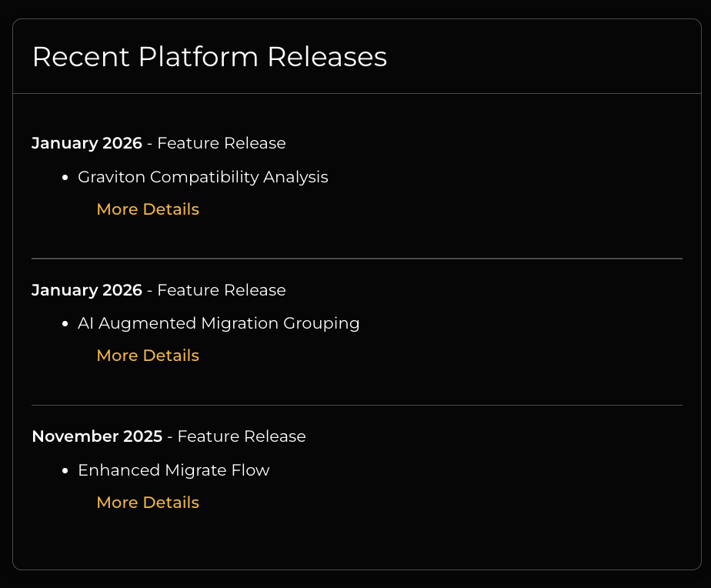Click divider above the November 2025 entry
Image resolution: width=711 pixels, height=588 pixels.
click(x=357, y=405)
